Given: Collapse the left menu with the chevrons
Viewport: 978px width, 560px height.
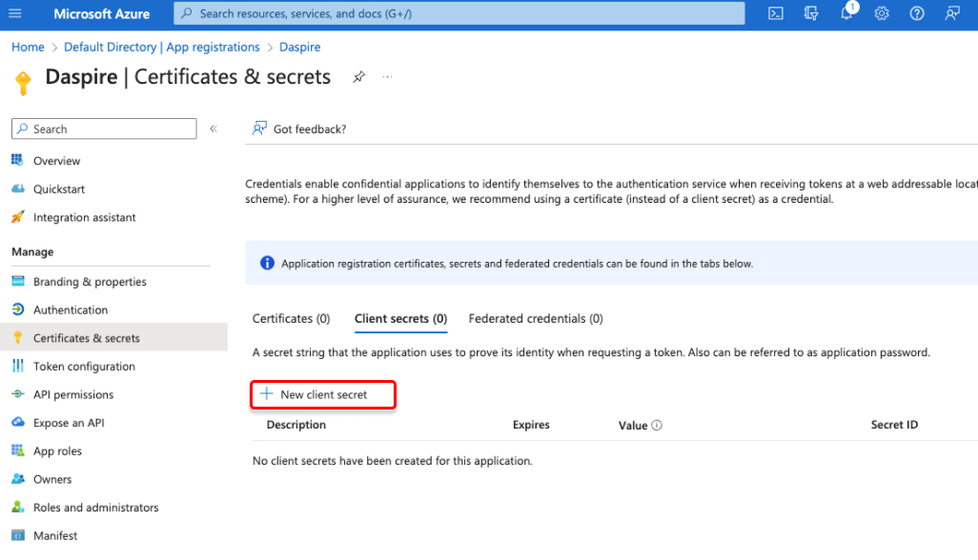Looking at the screenshot, I should click(x=214, y=128).
